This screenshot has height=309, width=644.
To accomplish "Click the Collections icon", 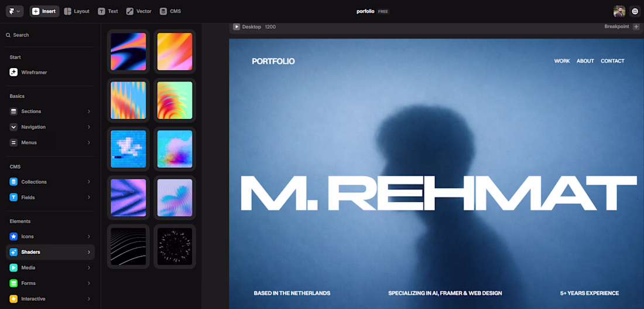I will [13, 182].
